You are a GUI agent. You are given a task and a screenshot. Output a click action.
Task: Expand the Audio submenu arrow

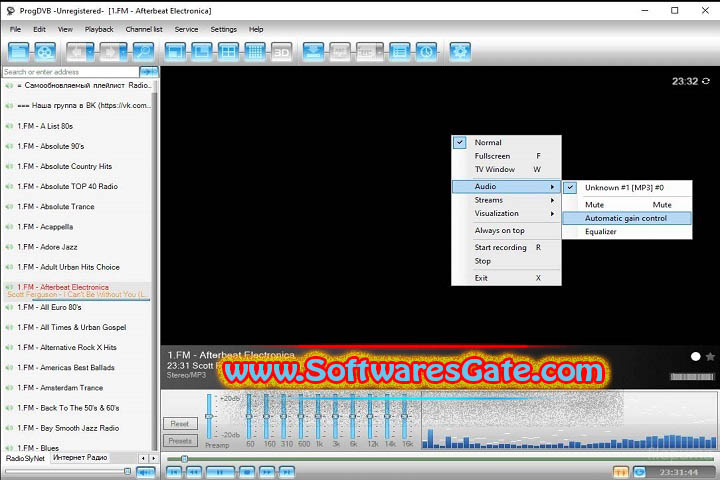pyautogui.click(x=552, y=186)
